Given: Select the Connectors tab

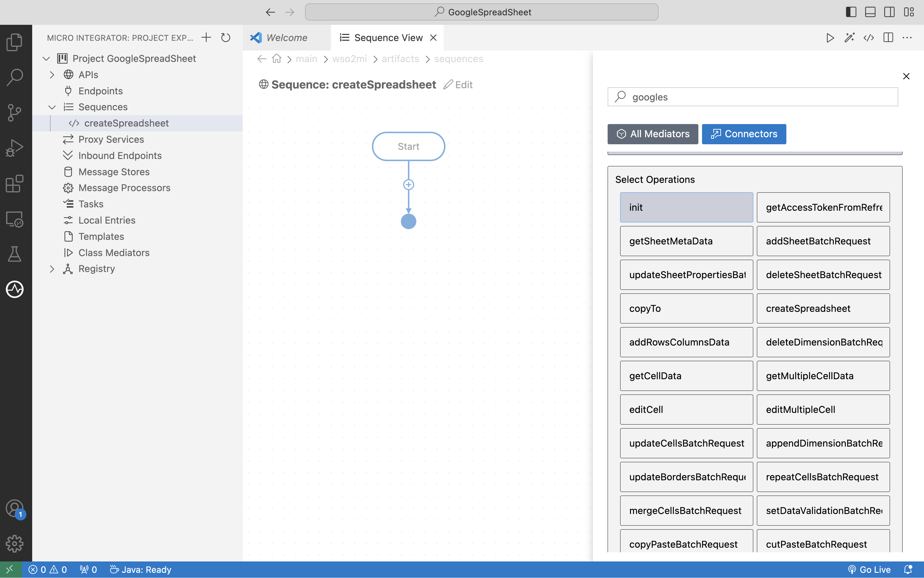Looking at the screenshot, I should [x=744, y=134].
